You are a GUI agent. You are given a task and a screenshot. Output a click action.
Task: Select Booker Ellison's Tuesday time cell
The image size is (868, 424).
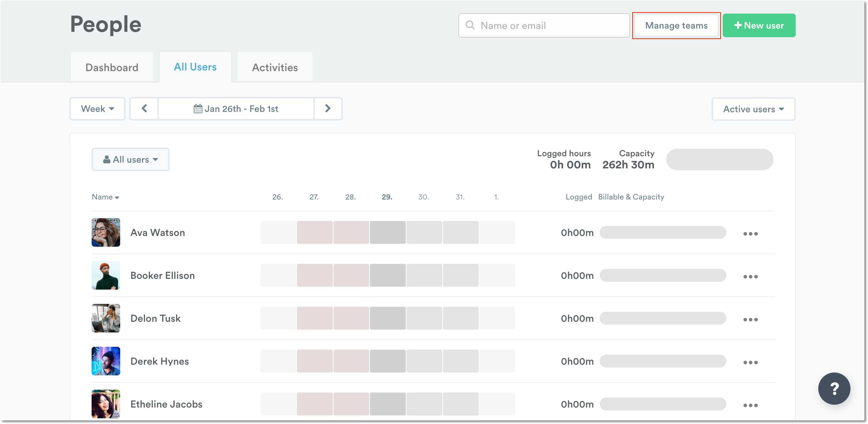tap(315, 275)
